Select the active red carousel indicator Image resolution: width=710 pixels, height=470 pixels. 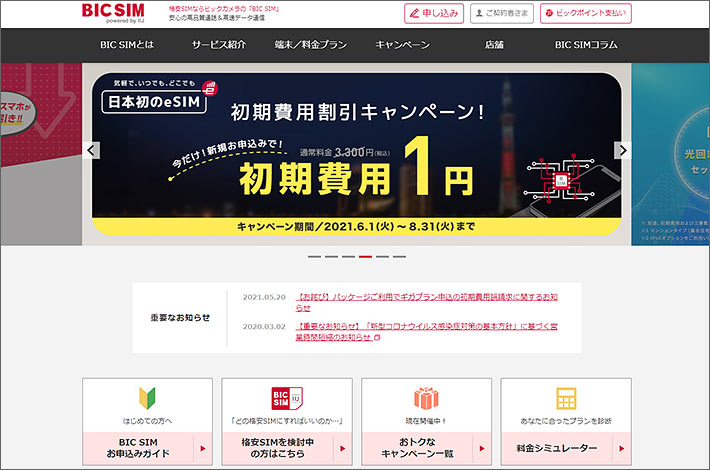[365, 257]
